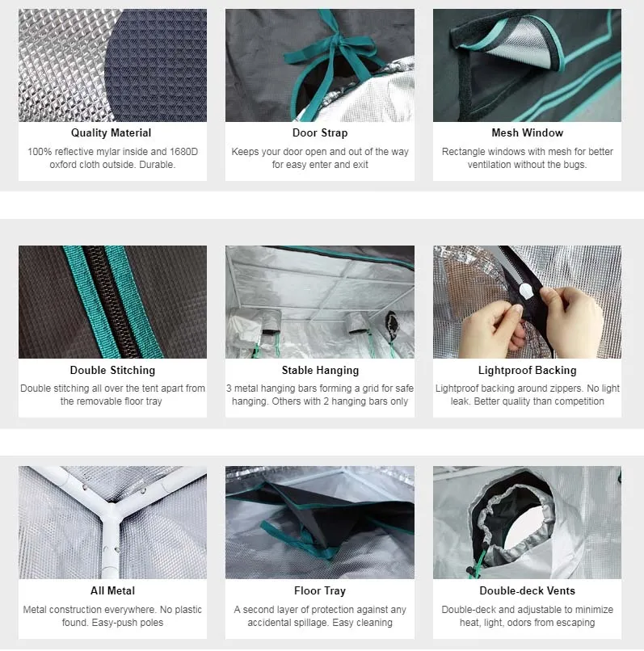Click the 1680D oxford cloth description
644x651 pixels.
[112, 158]
